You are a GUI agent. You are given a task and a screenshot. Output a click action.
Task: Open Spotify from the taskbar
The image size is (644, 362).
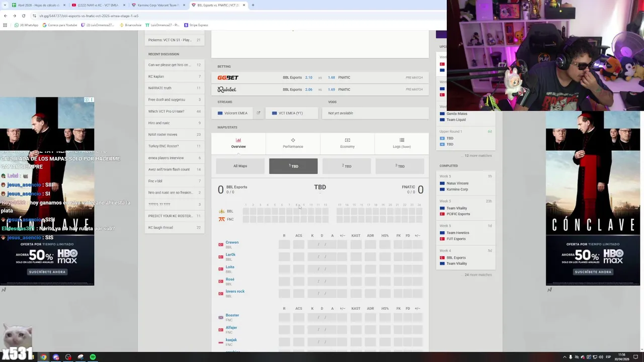click(93, 357)
